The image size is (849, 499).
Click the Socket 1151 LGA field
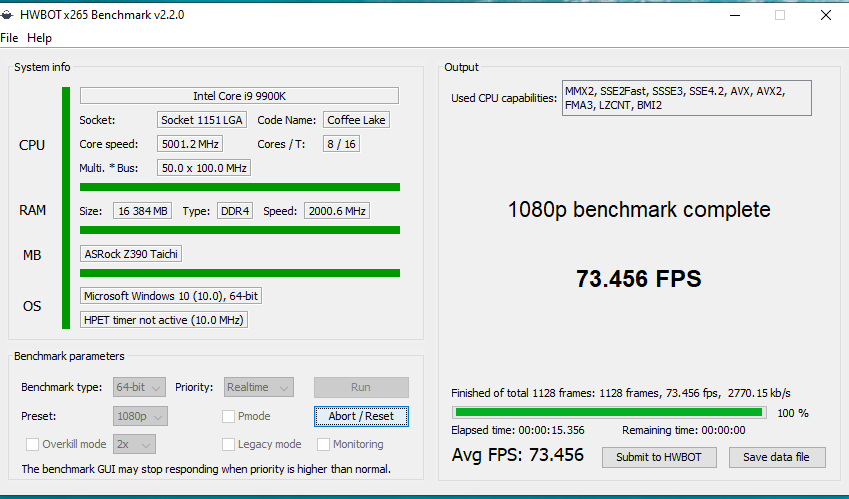(x=202, y=120)
